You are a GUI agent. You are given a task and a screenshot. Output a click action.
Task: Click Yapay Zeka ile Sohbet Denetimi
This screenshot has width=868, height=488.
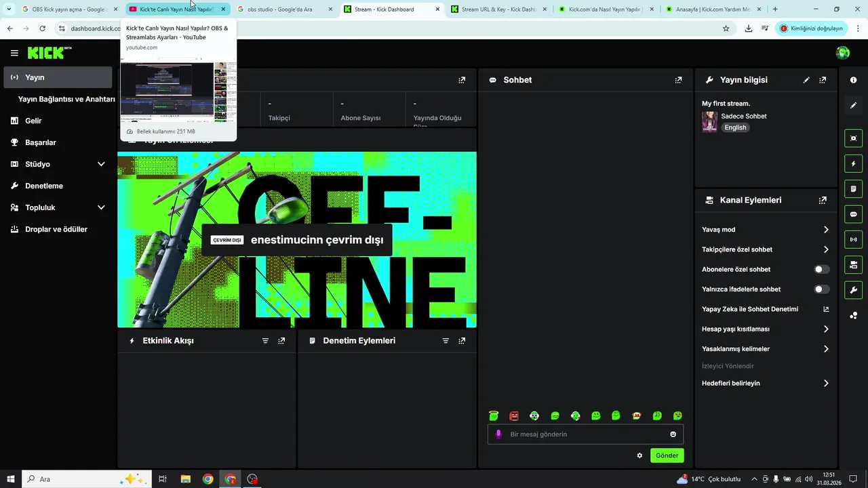point(750,309)
